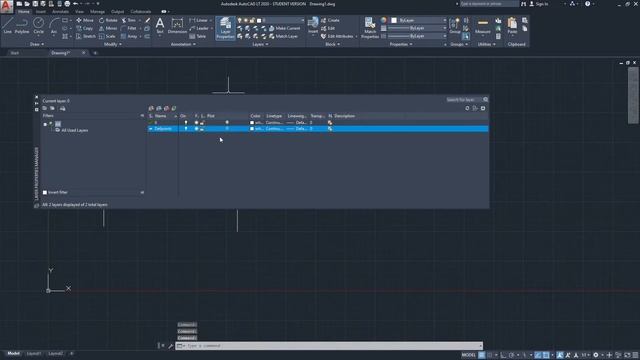This screenshot has width=640, height=360.
Task: Expand the Block panel dropdown
Action: pyautogui.click(x=332, y=44)
